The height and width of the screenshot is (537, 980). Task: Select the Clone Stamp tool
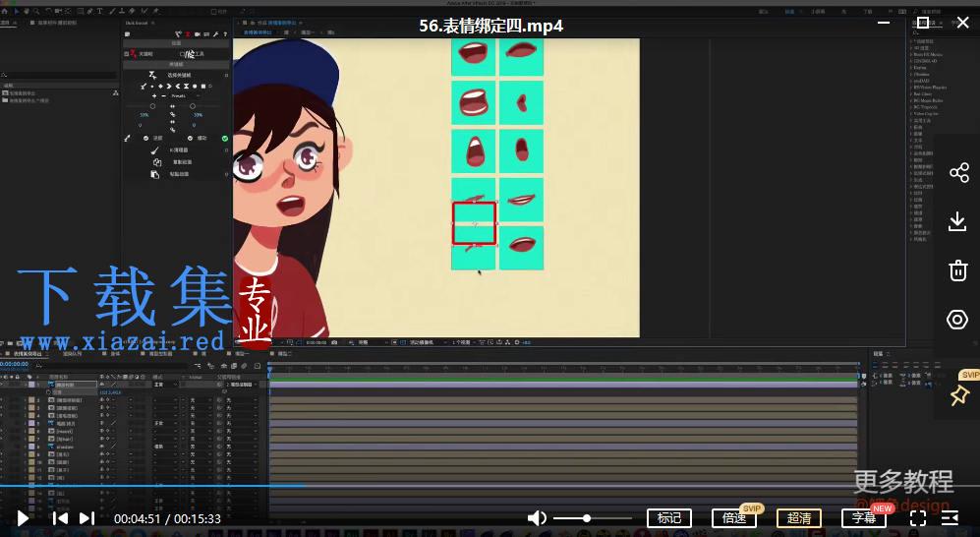coord(122,11)
